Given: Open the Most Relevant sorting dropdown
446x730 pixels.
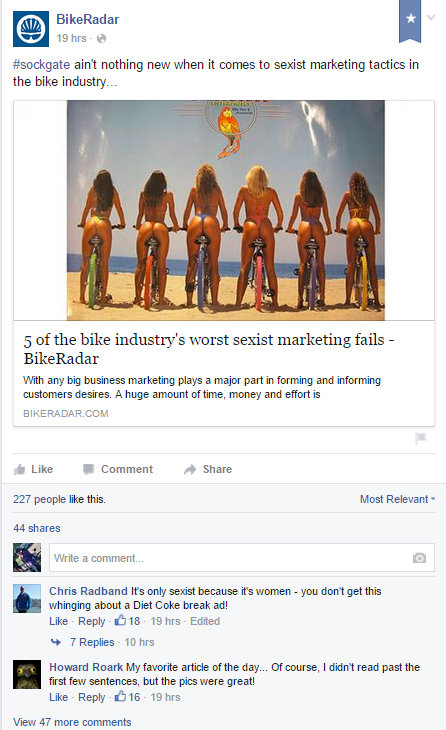Looking at the screenshot, I should point(397,499).
